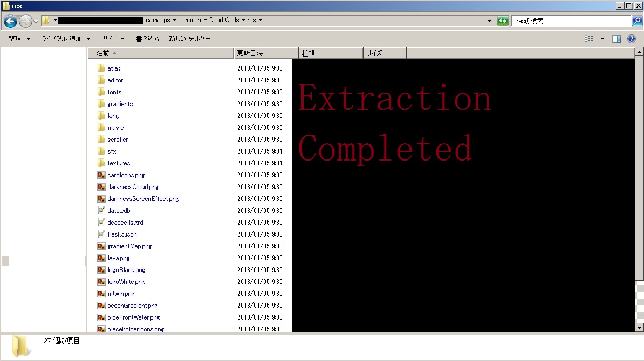This screenshot has width=644, height=361.
Task: Click the Back navigation arrow button
Action: pos(10,21)
